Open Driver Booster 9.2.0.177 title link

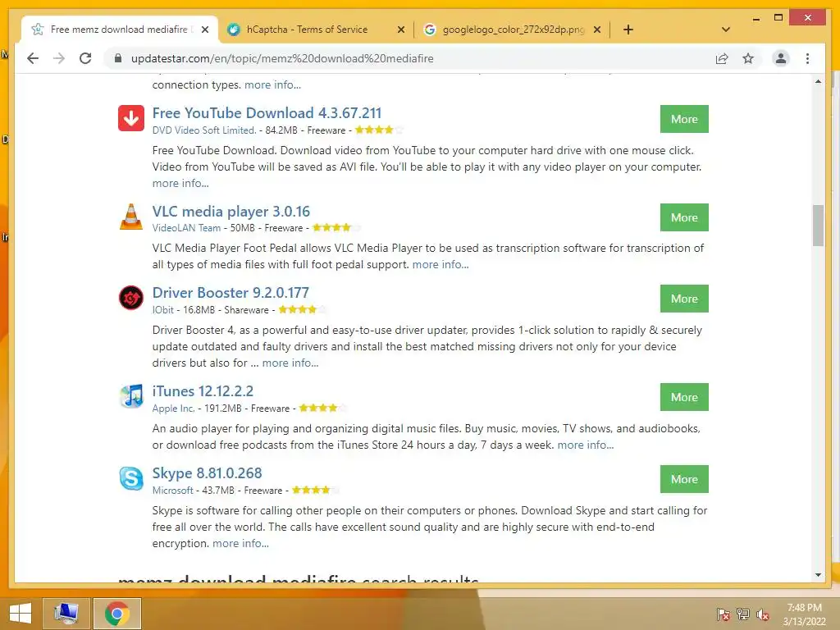point(231,293)
